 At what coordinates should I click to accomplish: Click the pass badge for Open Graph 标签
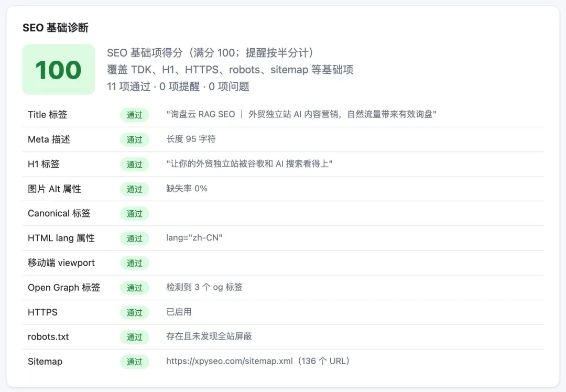pyautogui.click(x=134, y=288)
